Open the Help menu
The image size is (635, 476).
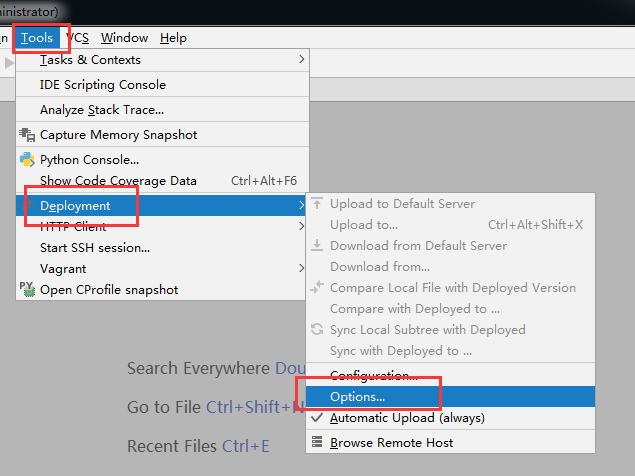click(173, 38)
